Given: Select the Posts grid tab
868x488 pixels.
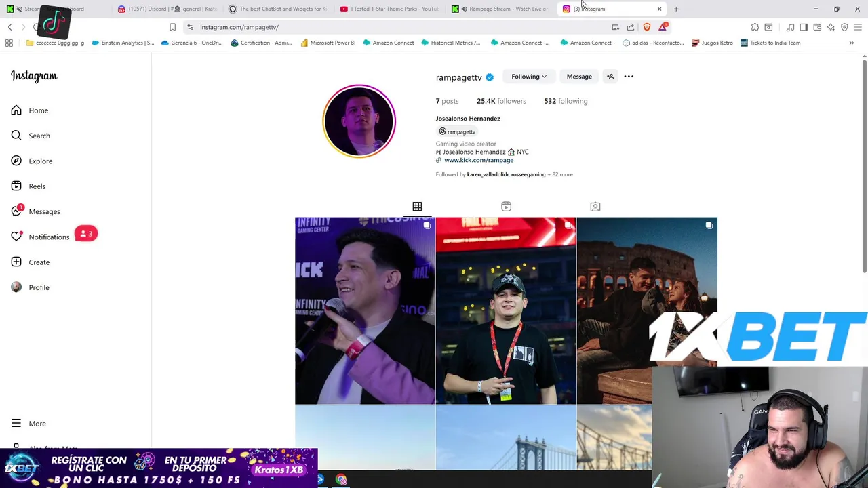Looking at the screenshot, I should point(417,207).
